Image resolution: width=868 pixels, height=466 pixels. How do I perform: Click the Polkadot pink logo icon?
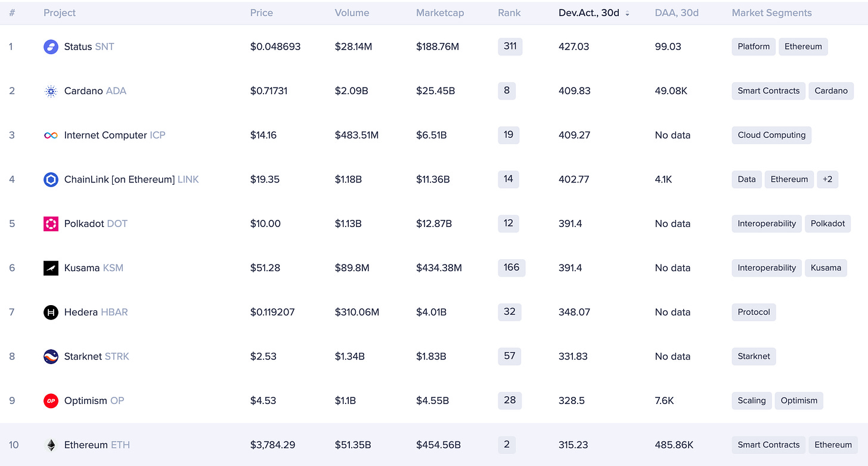(x=51, y=223)
